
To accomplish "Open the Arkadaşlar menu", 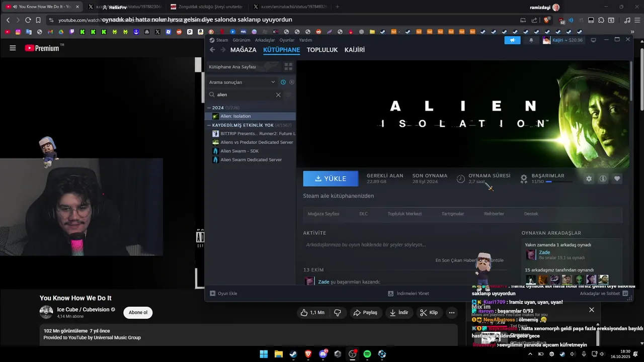I will coord(265,40).
